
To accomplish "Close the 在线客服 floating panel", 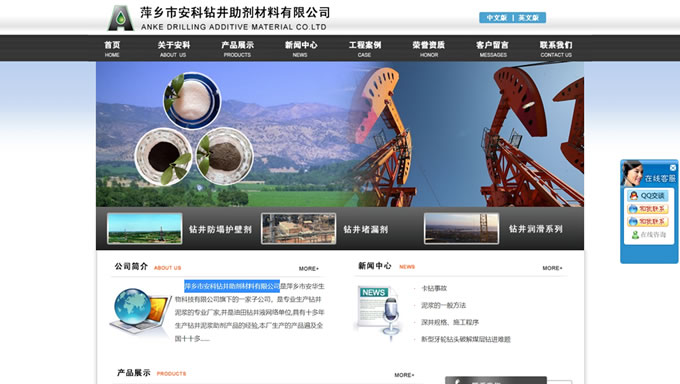I will click(673, 167).
